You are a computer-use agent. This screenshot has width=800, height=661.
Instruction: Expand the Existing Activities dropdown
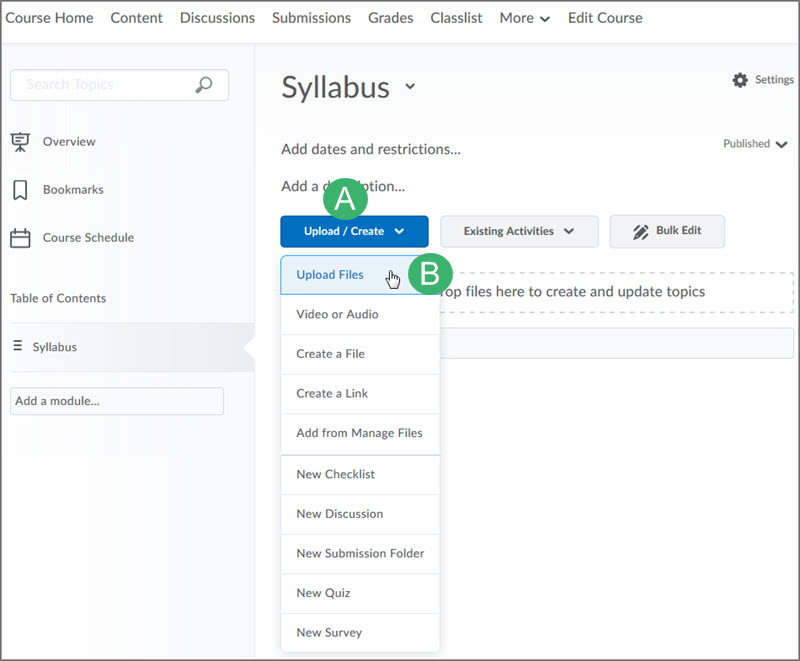(519, 231)
